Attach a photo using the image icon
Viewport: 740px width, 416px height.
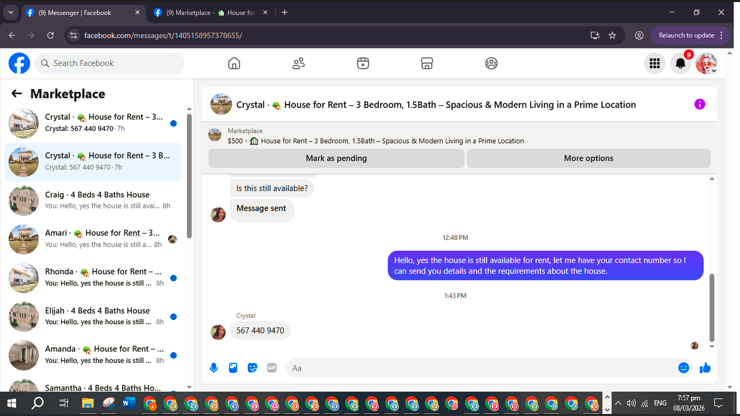click(x=233, y=368)
